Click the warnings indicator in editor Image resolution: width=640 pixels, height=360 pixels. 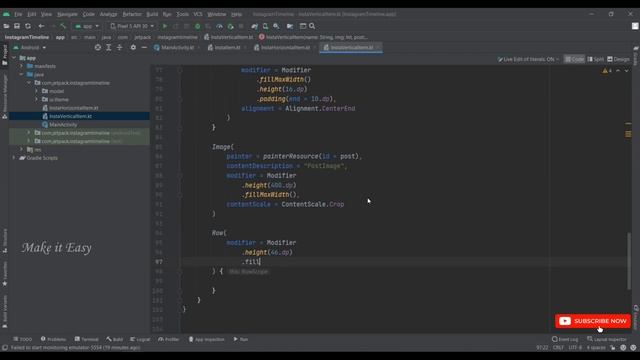click(607, 71)
